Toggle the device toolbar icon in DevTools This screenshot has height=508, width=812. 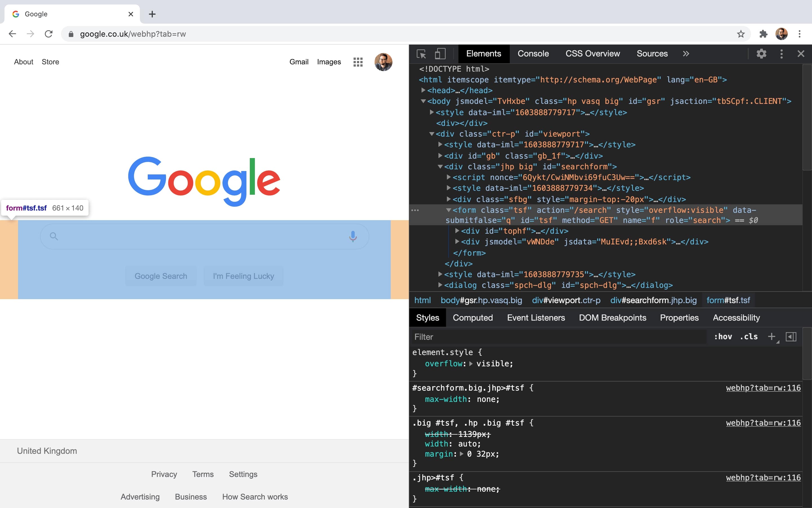[x=440, y=54]
